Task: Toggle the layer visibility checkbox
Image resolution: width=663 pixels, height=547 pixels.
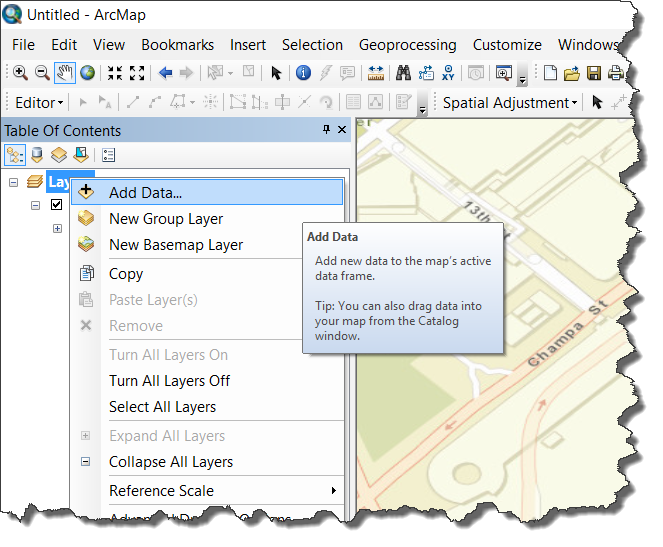Action: (56, 205)
